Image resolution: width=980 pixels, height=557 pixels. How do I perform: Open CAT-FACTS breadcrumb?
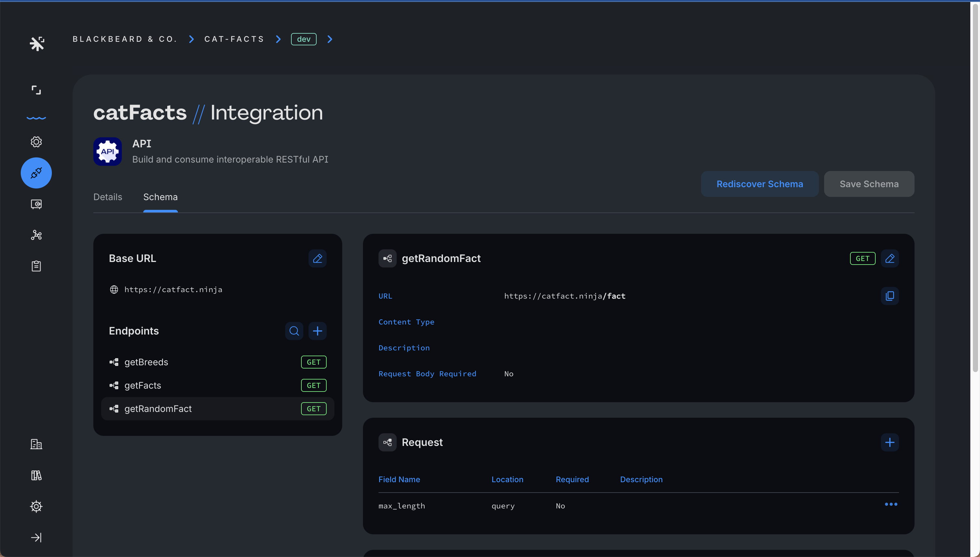click(234, 40)
